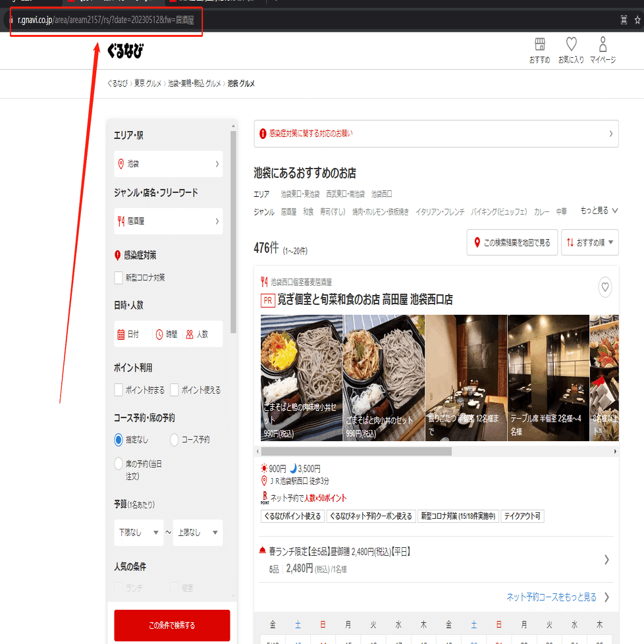Screen dimensions: 644x644
Task: Click the QR code icon in address bar
Action: pyautogui.click(x=624, y=20)
